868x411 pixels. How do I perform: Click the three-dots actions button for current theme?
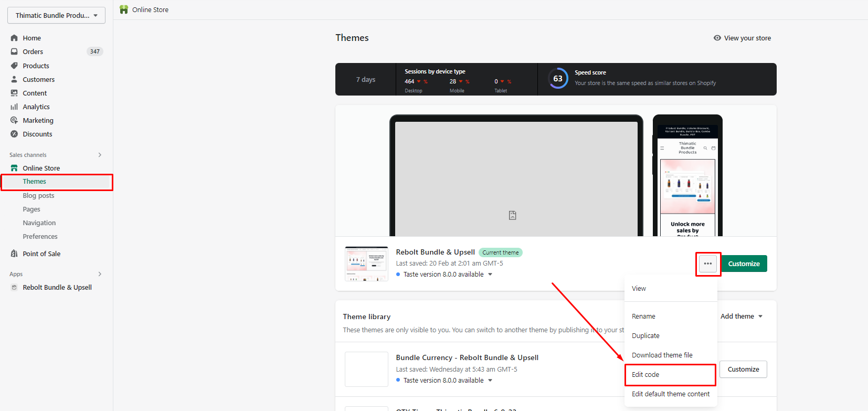point(708,264)
